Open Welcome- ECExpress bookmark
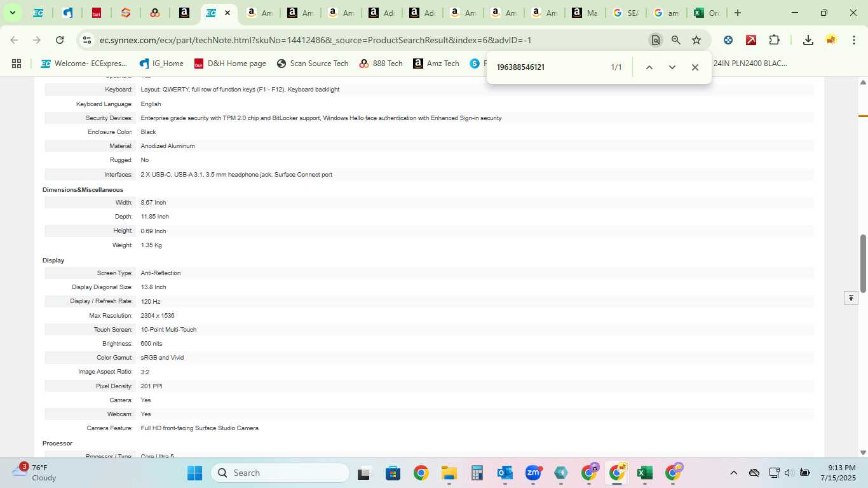Image resolution: width=868 pixels, height=488 pixels. (84, 64)
